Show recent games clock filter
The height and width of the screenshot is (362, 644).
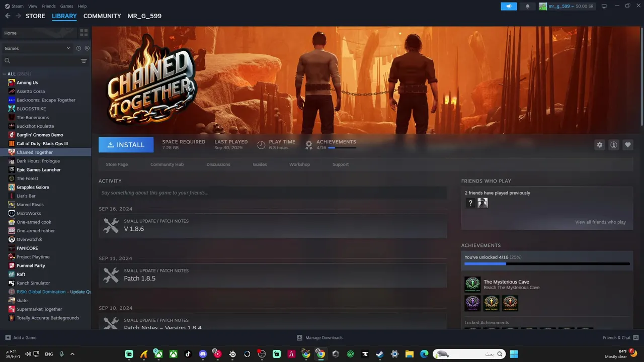point(78,48)
